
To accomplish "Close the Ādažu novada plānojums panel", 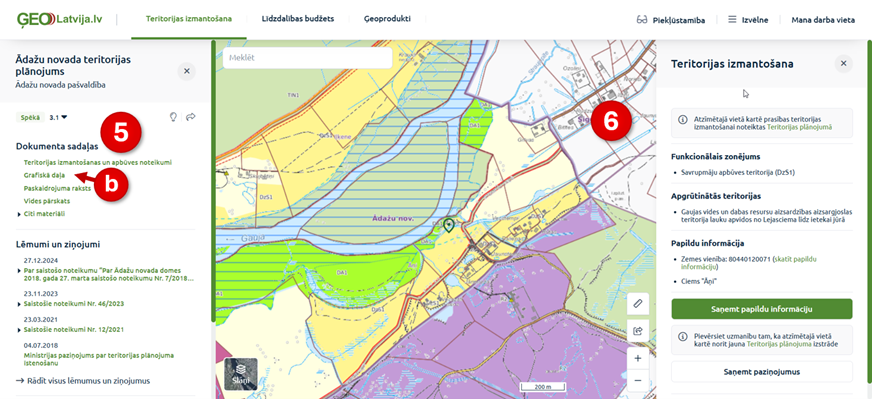I will pos(187,71).
